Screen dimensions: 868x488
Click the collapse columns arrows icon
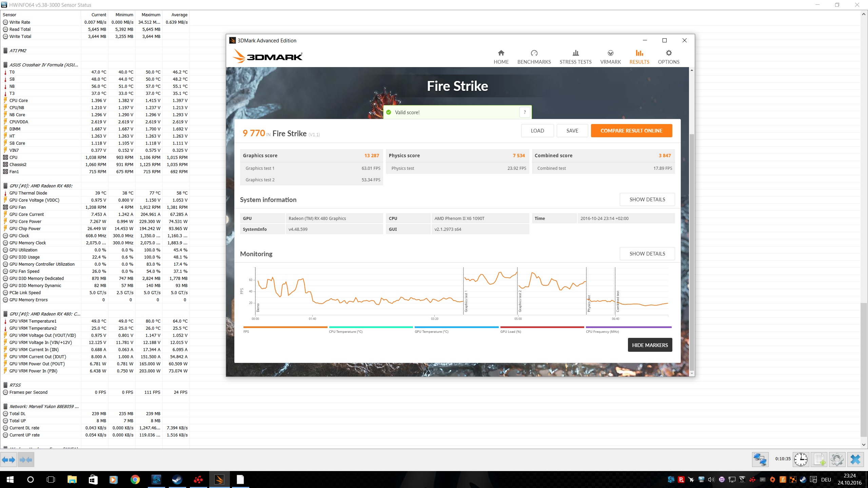[x=26, y=460]
